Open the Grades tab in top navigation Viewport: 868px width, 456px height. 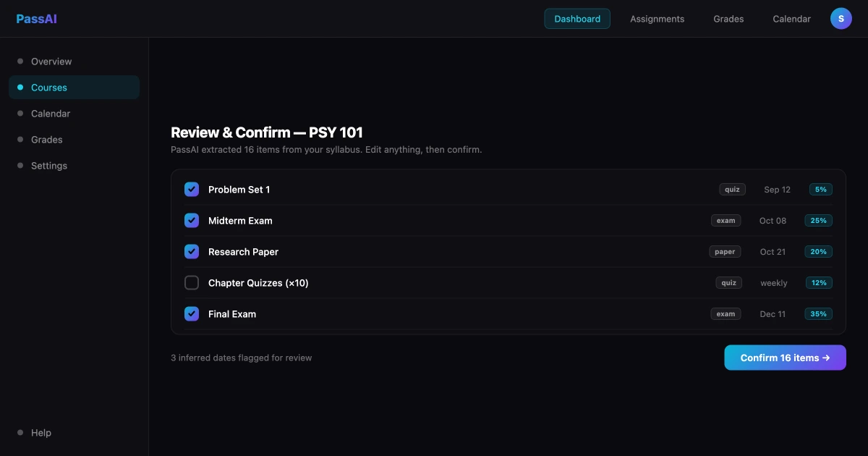[x=728, y=19]
